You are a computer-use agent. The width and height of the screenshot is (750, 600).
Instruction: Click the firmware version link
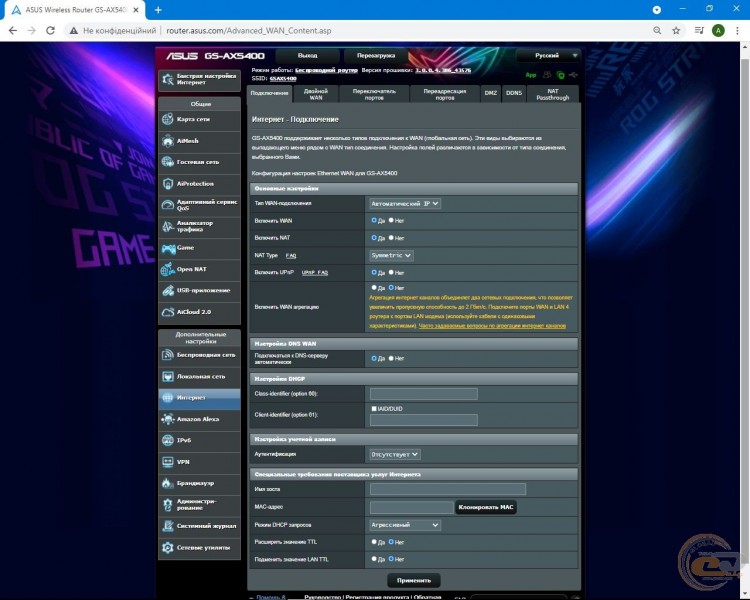tap(443, 70)
